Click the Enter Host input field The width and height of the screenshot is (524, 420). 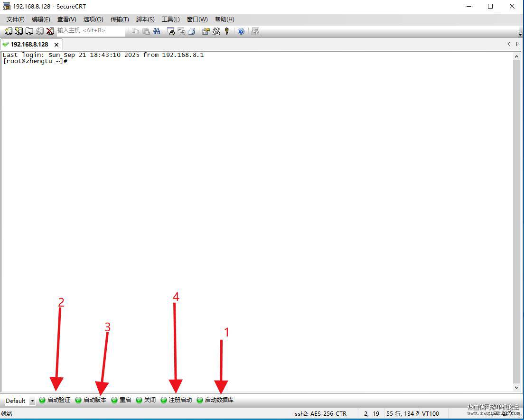[91, 30]
